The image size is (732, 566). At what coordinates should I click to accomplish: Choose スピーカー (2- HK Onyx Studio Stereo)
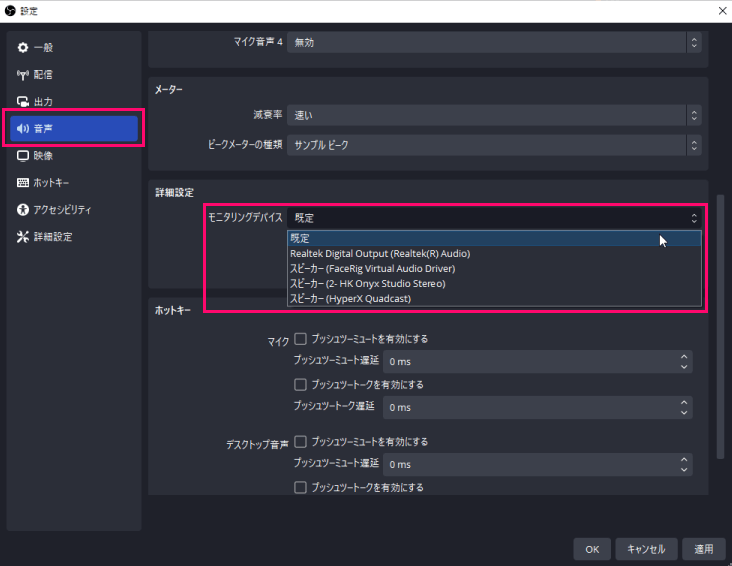tap(494, 283)
